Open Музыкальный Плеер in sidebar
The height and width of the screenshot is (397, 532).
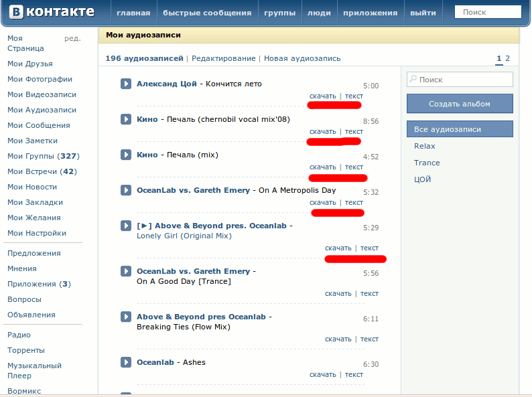click(34, 371)
